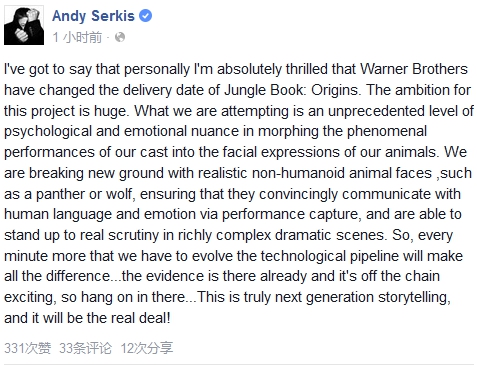Image resolution: width=477 pixels, height=365 pixels.
Task: Open Andy Serkis's profile picture thumbnail
Action: tap(24, 25)
